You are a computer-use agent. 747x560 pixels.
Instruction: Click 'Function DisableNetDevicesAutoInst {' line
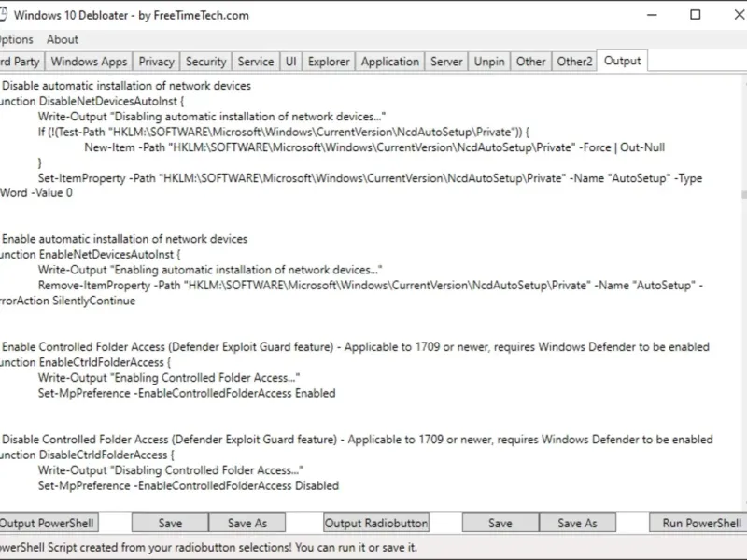[92, 101]
